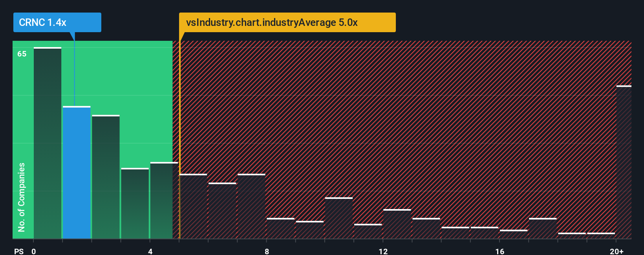Screen dimensions: 644x255
Task: Click the bar in the PS 3 to 4 bin
Action: (x=135, y=203)
